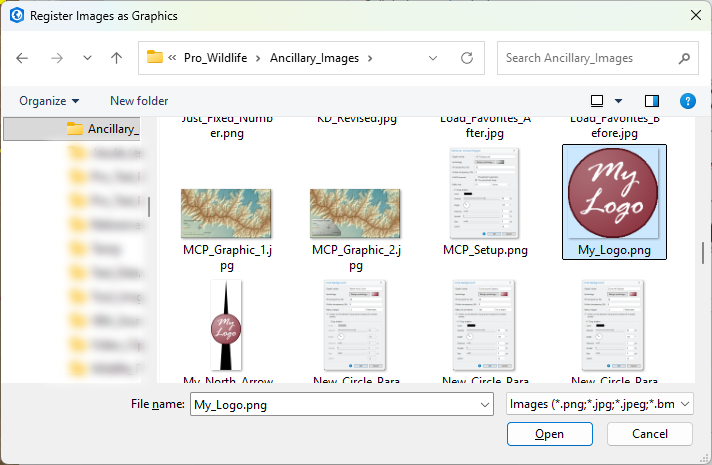Select MCP_Graphic_1.jpg thumbnail
The height and width of the screenshot is (465, 712).
226,213
